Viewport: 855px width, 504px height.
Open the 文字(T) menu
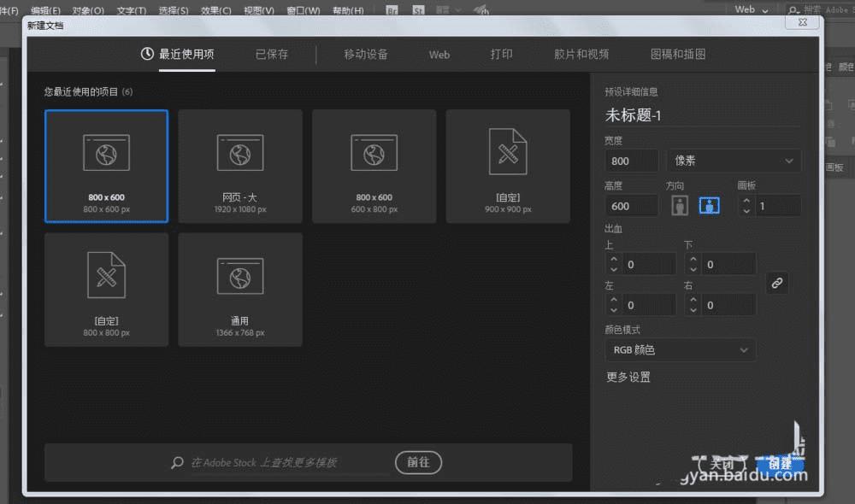[x=132, y=10]
